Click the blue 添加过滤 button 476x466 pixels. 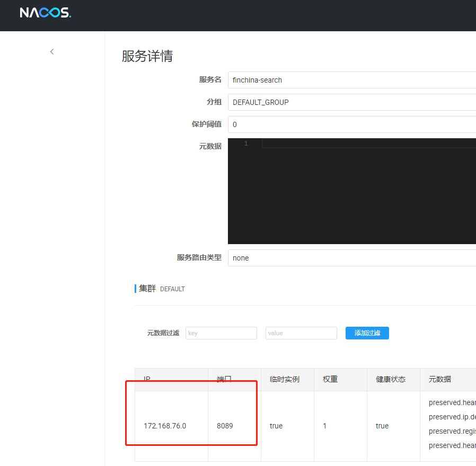click(367, 333)
